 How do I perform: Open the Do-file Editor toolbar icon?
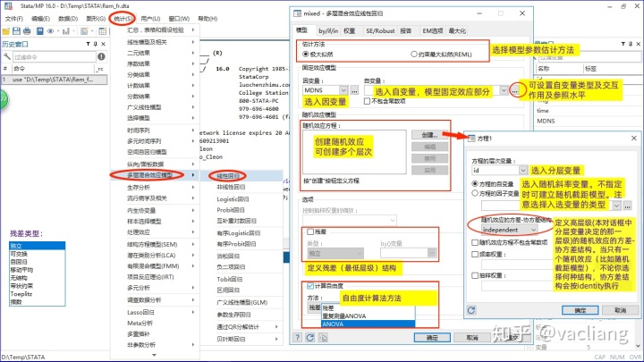click(x=84, y=31)
